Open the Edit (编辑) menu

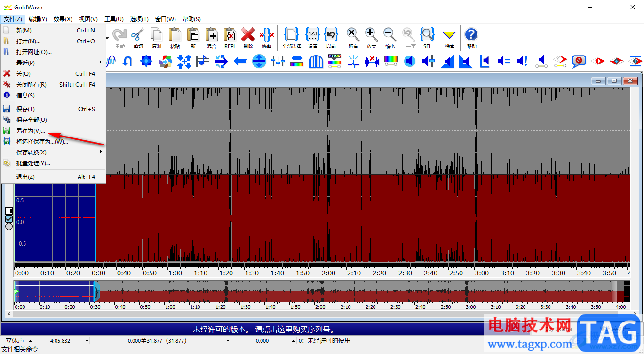38,19
